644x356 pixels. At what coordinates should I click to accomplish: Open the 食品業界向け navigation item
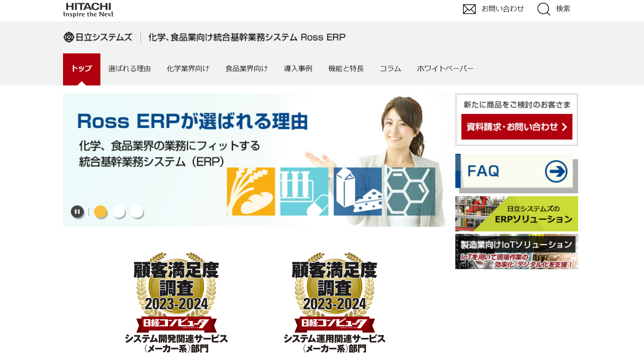click(x=246, y=69)
